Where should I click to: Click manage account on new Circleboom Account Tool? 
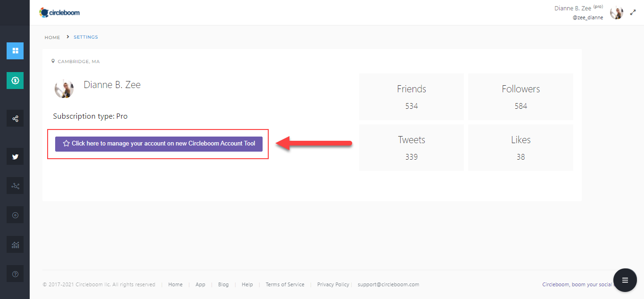[x=159, y=144]
